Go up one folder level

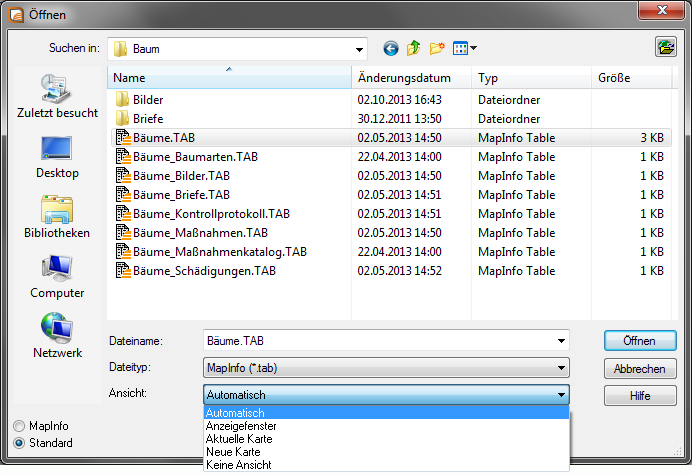pyautogui.click(x=414, y=48)
